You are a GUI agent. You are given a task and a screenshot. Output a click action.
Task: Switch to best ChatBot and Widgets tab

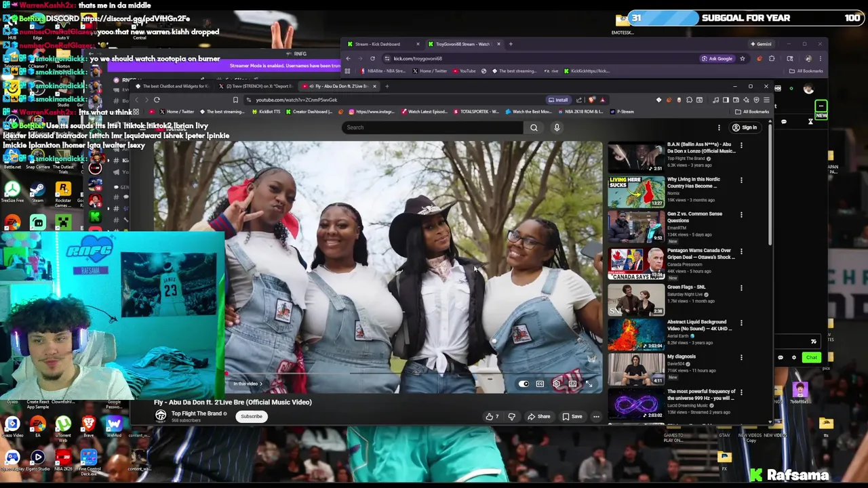pos(175,86)
